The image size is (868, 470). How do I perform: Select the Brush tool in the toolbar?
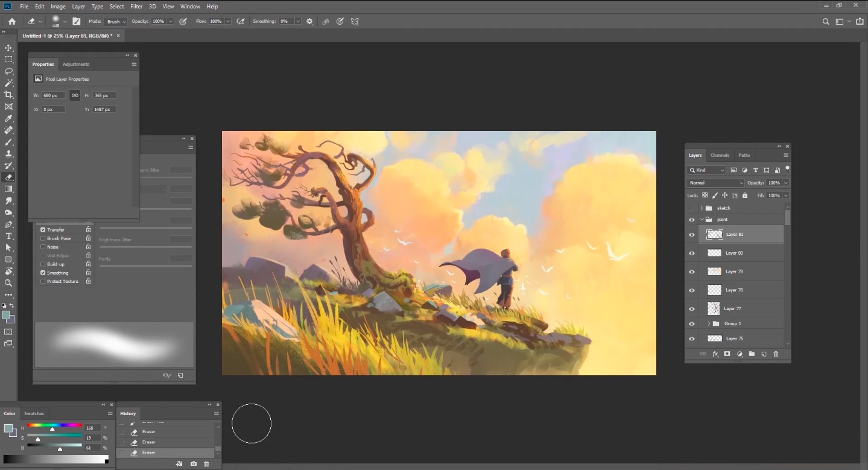pyautogui.click(x=8, y=142)
